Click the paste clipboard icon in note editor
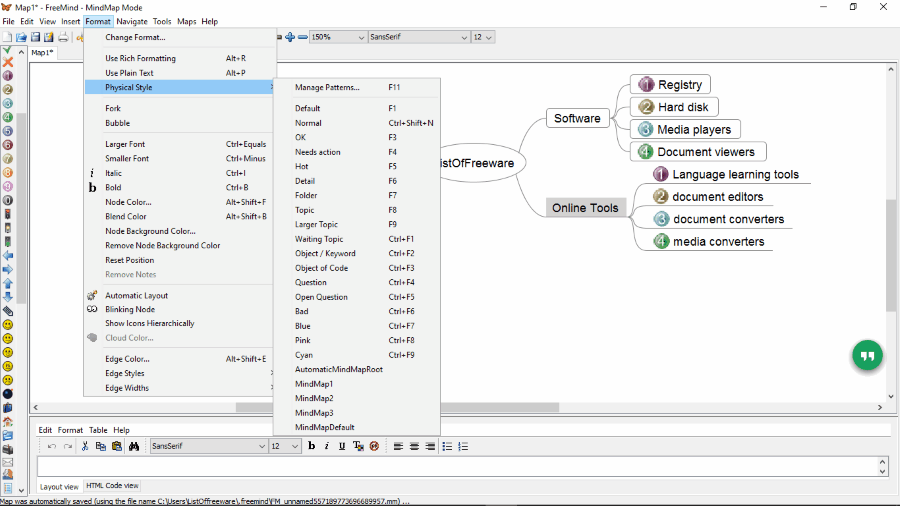This screenshot has height=506, width=900. (x=117, y=446)
